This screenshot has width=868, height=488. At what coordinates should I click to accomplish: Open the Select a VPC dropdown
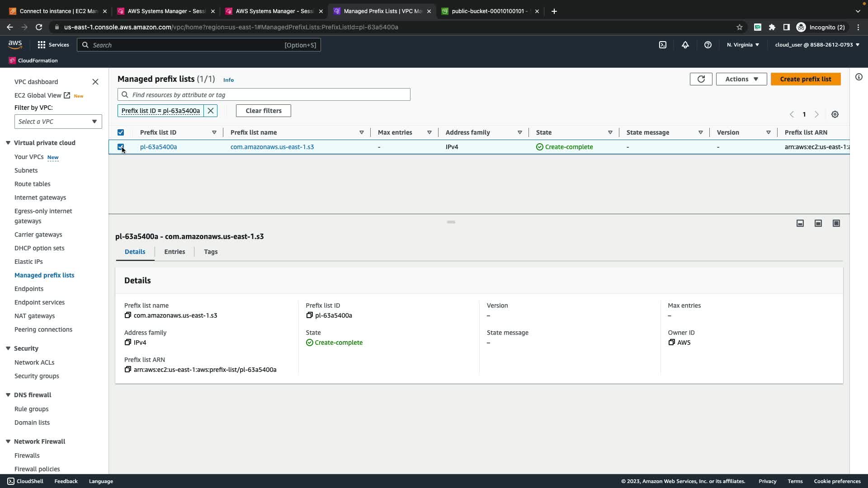tap(58, 122)
